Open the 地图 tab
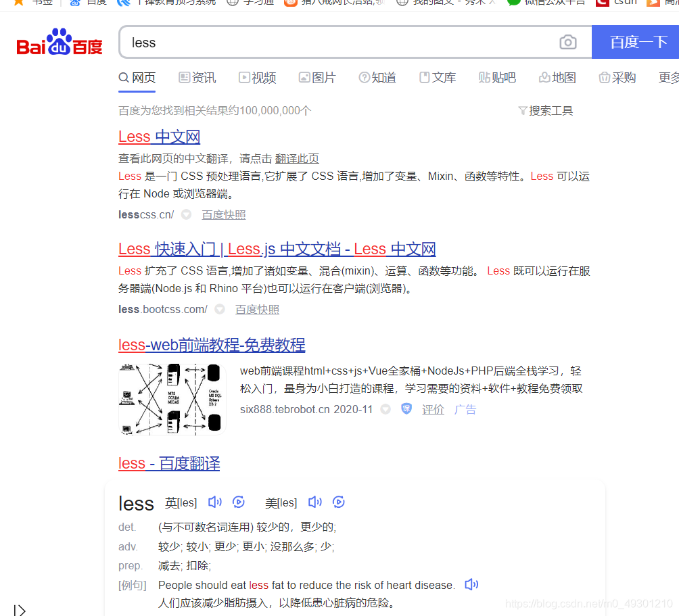 pyautogui.click(x=557, y=78)
